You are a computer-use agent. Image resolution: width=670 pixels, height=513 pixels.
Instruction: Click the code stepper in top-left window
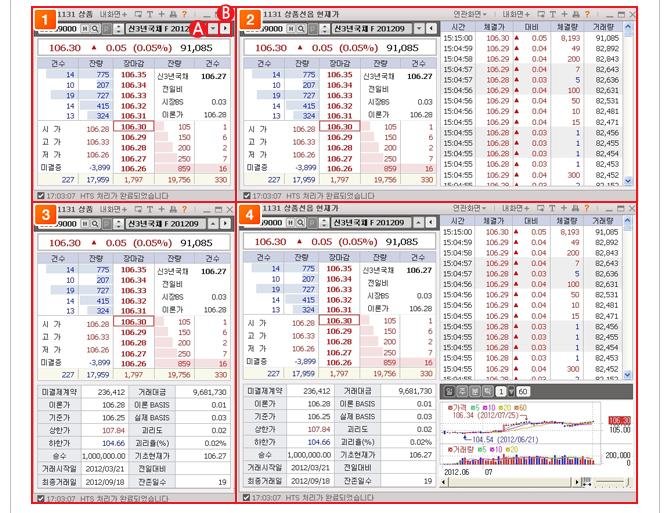[118, 29]
